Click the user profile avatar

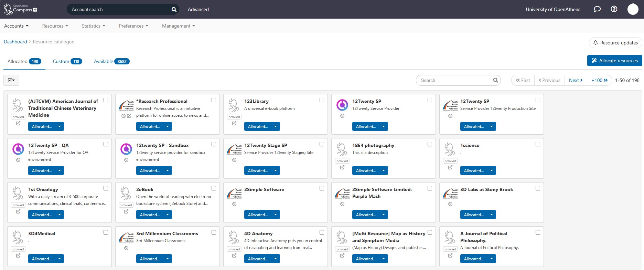click(633, 9)
